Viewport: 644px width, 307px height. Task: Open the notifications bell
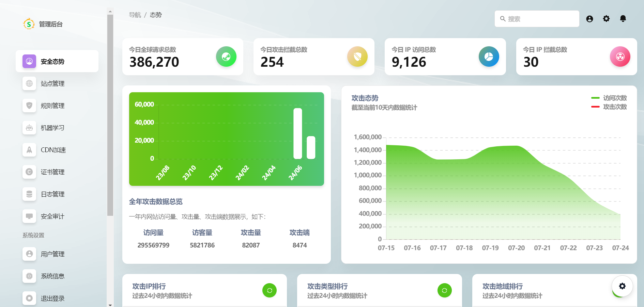tap(623, 19)
